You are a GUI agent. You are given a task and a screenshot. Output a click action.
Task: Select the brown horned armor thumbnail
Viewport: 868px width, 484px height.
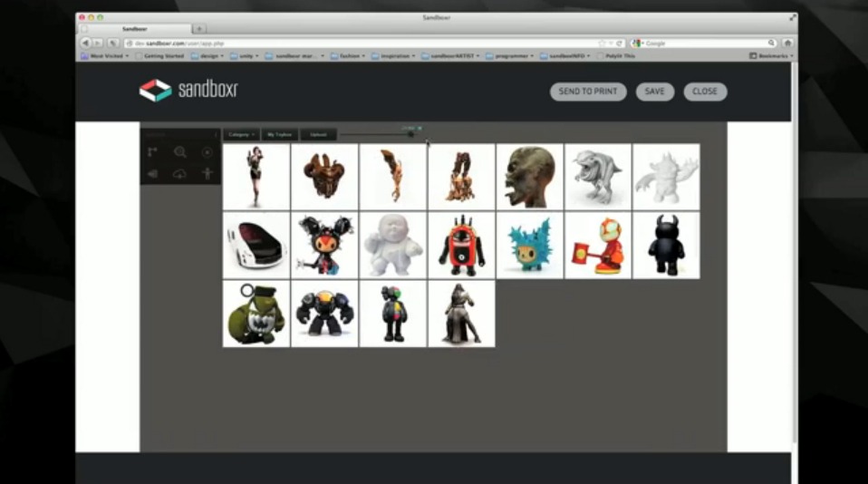point(324,177)
